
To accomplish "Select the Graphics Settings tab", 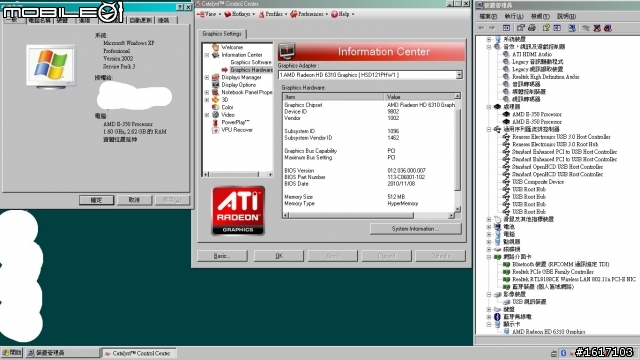I will 222,34.
